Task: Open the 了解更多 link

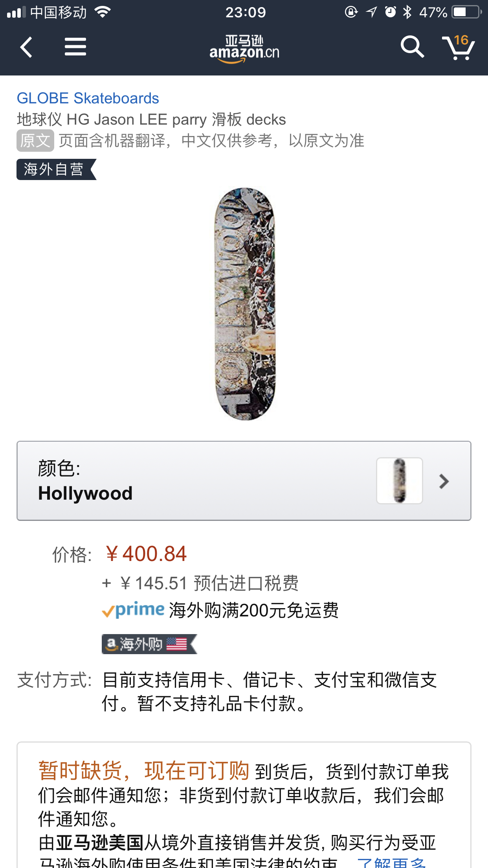Action: 392,862
